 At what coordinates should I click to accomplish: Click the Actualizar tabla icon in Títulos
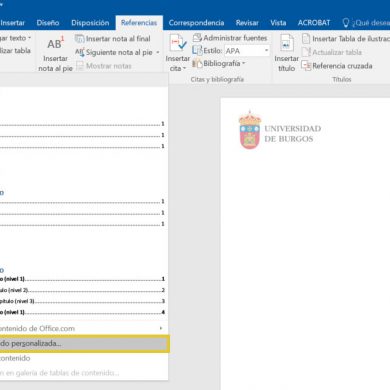[x=306, y=52]
